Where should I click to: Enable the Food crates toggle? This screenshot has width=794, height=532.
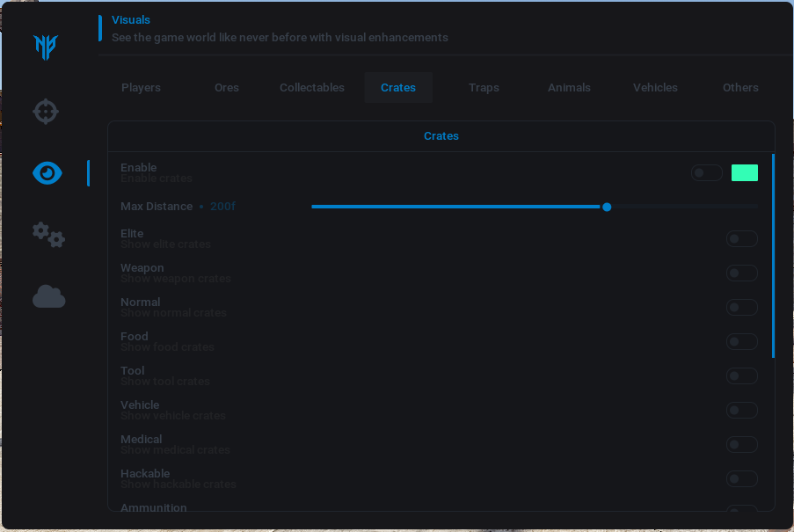click(x=741, y=342)
